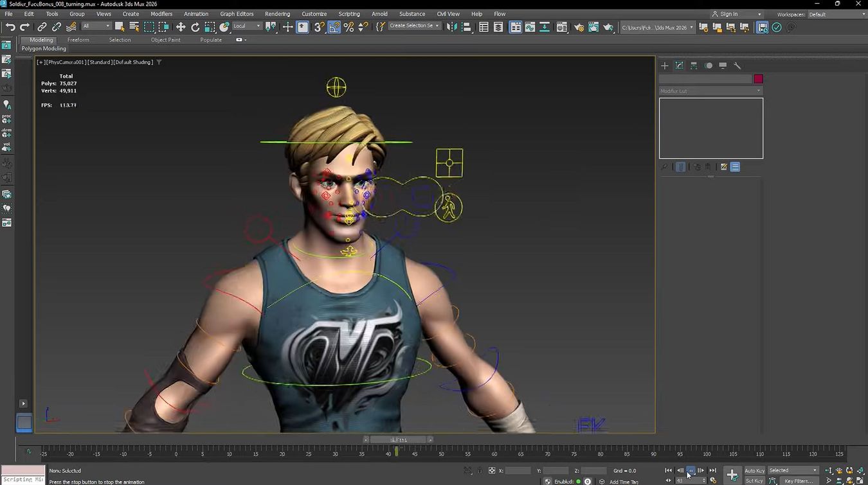This screenshot has width=868, height=485.
Task: Toggle Percent Snap on the toolbar
Action: tap(349, 27)
